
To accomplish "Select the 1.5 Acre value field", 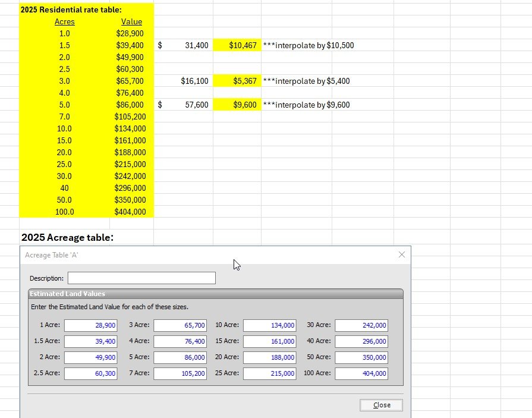I will (x=90, y=341).
